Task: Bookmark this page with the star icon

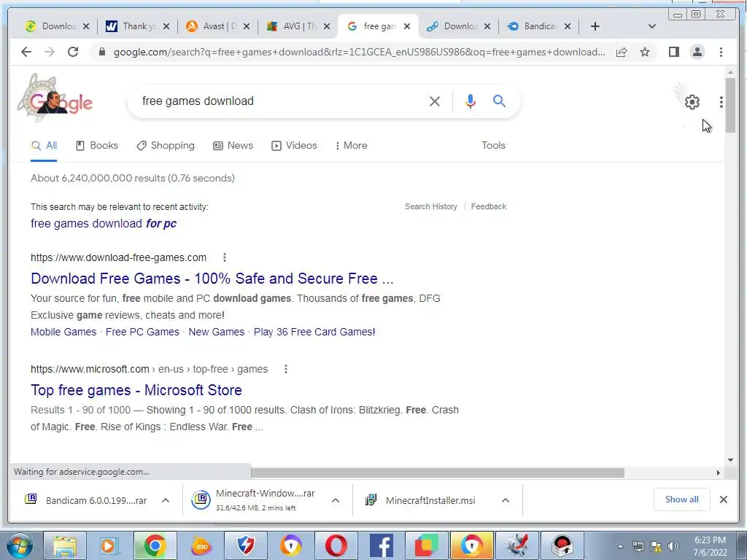Action: (x=645, y=52)
